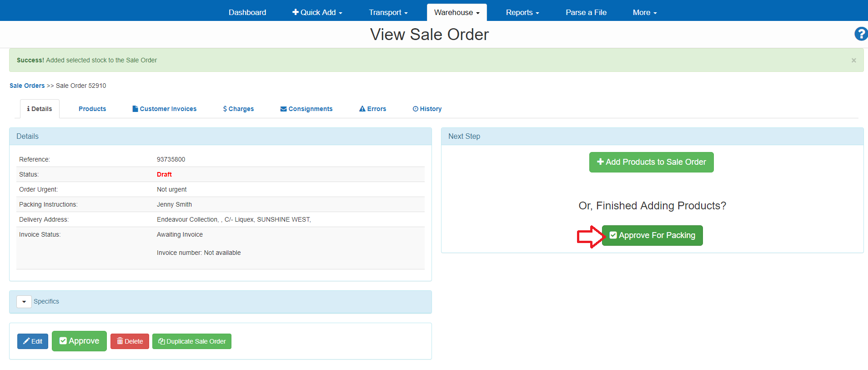Open the More dropdown menu
The image size is (868, 370).
(645, 12)
